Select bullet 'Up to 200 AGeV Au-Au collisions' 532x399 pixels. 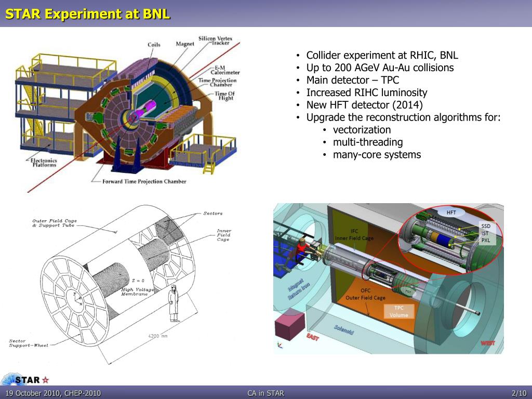[x=380, y=68]
